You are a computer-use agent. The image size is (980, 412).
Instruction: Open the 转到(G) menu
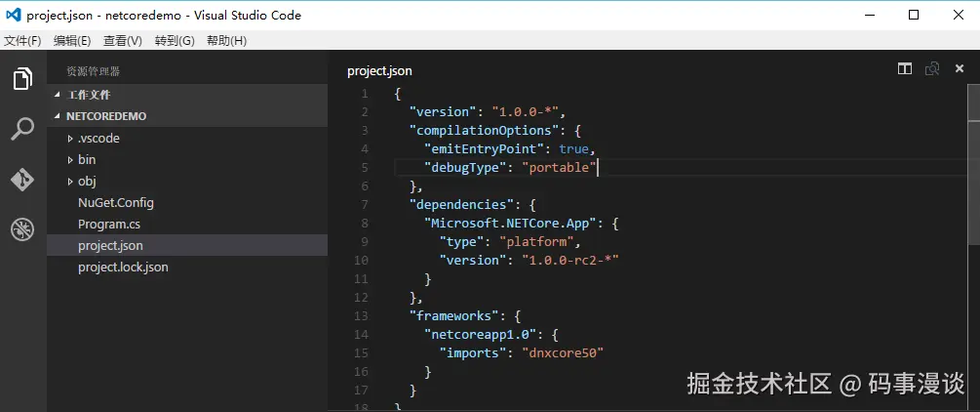(x=175, y=41)
